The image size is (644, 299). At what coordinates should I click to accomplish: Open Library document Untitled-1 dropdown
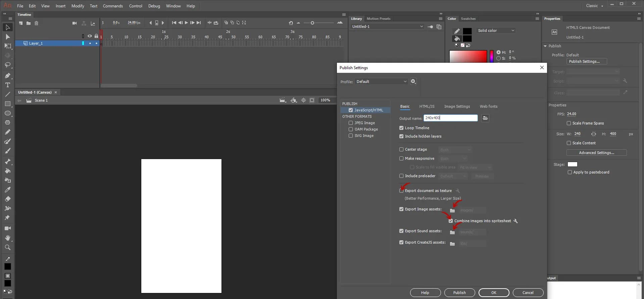click(387, 27)
